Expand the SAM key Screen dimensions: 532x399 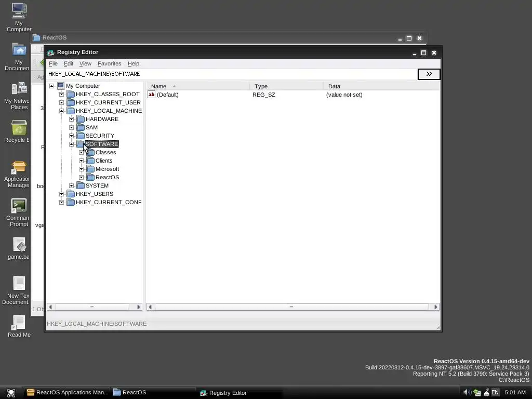pyautogui.click(x=71, y=127)
